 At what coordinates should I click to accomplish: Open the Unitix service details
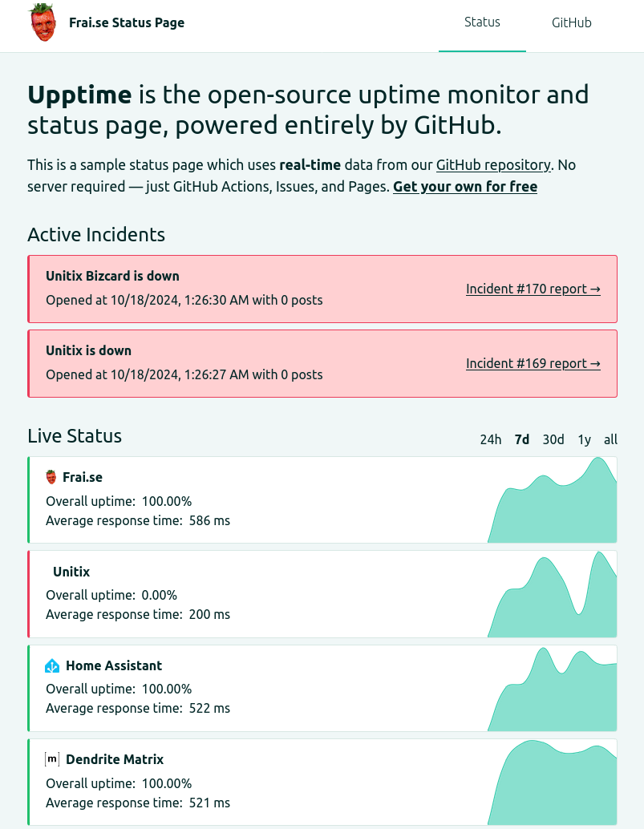coord(71,572)
